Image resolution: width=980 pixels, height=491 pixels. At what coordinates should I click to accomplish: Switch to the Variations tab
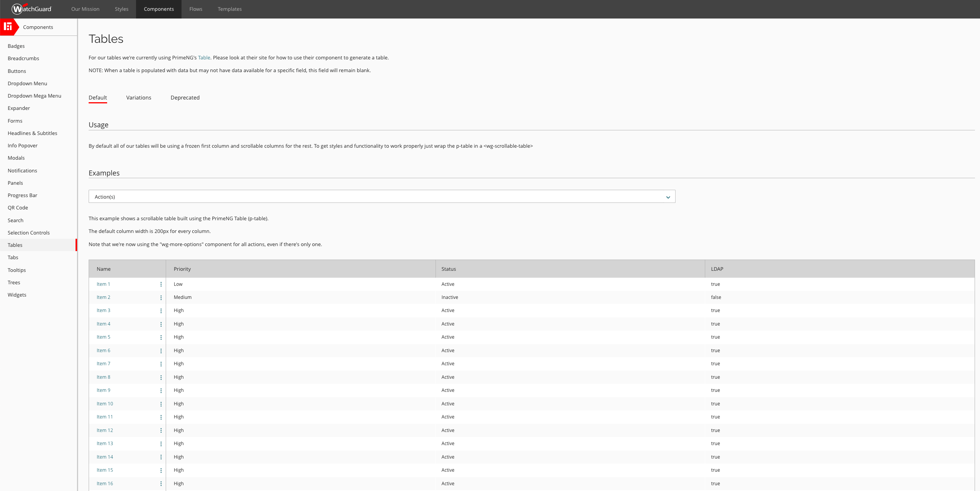point(139,98)
